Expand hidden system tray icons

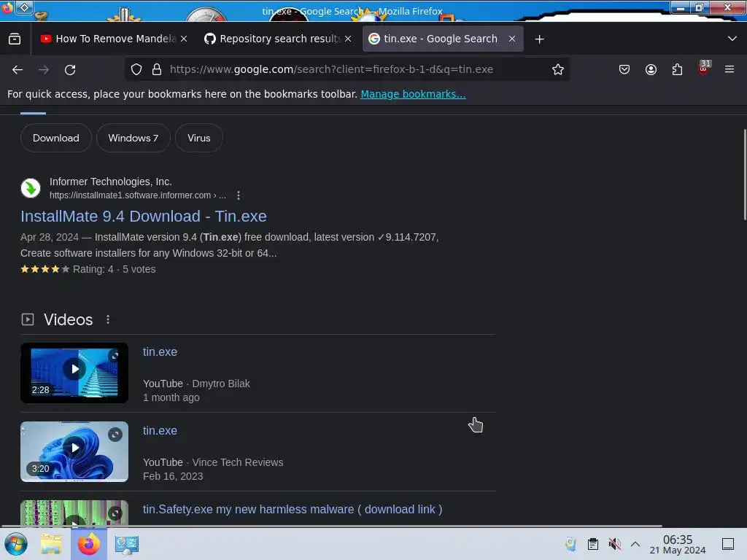pos(635,544)
